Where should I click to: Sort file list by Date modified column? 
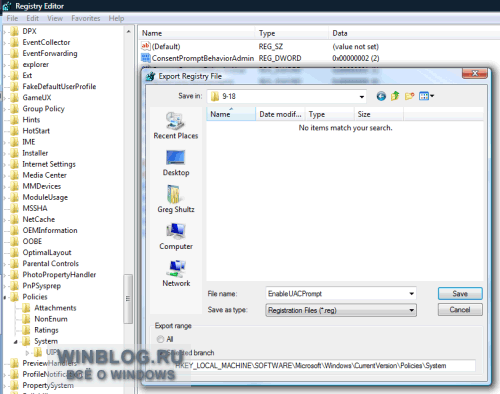(280, 114)
